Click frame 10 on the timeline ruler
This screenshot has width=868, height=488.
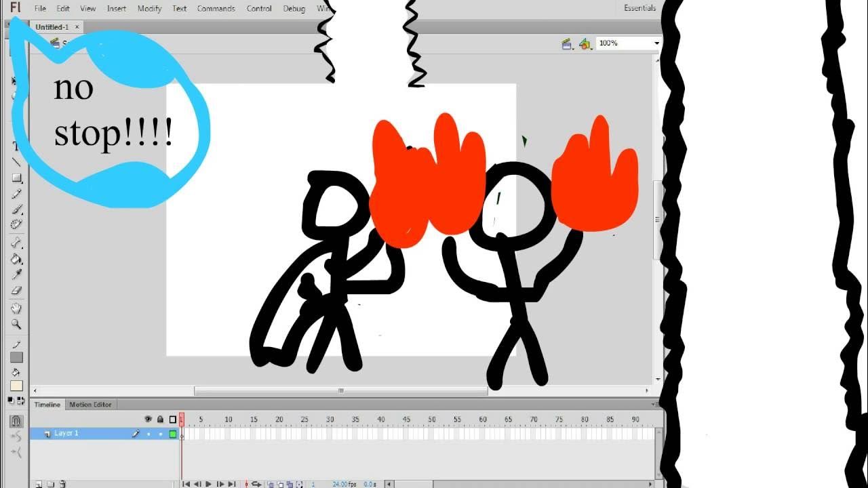(229, 420)
